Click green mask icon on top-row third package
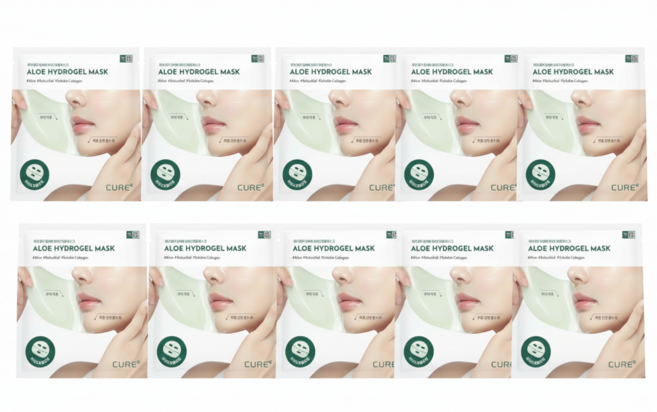Image resolution: width=657 pixels, height=412 pixels. point(297,174)
